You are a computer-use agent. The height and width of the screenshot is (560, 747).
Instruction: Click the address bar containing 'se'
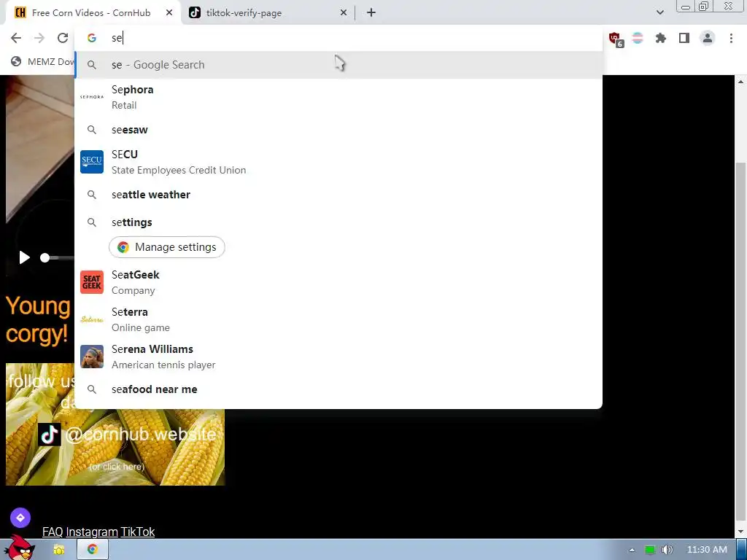338,38
